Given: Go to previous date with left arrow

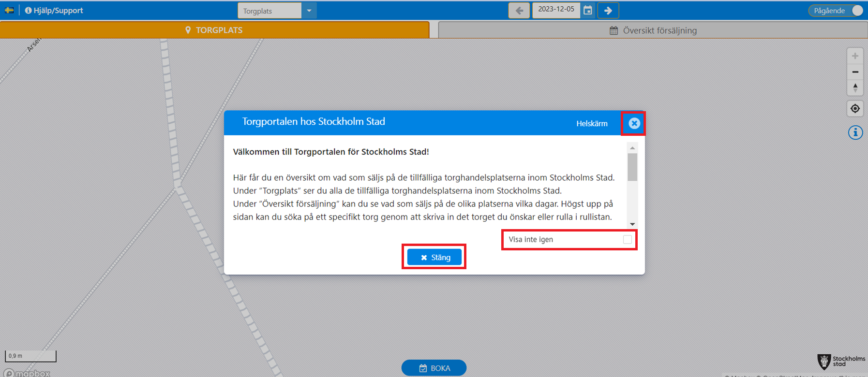Looking at the screenshot, I should point(519,11).
